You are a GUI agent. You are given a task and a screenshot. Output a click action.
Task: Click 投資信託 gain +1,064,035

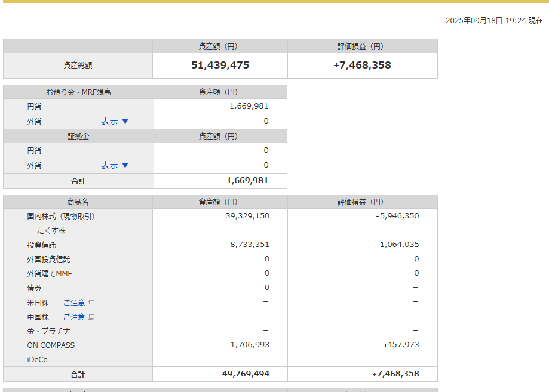coord(397,245)
